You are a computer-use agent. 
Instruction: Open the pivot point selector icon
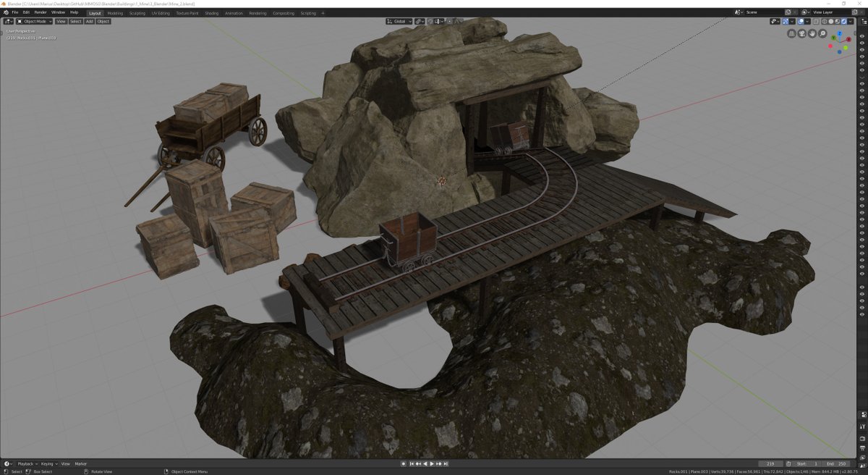coord(420,21)
